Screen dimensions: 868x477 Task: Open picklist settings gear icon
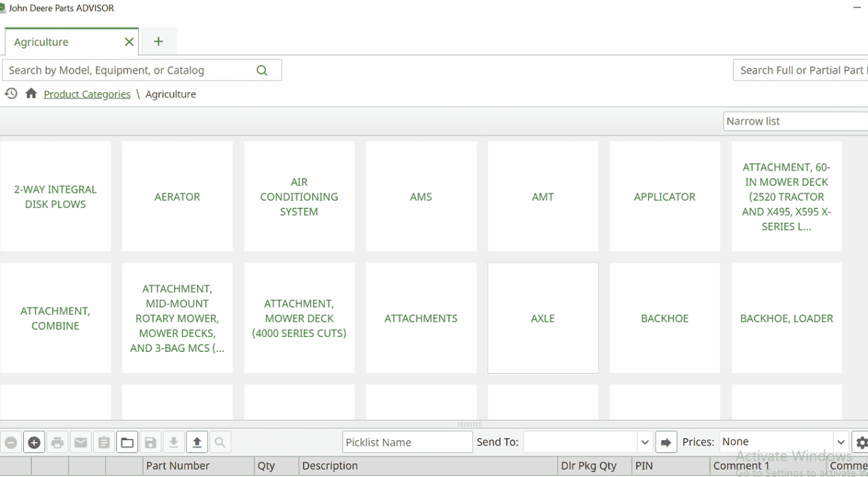tap(860, 442)
